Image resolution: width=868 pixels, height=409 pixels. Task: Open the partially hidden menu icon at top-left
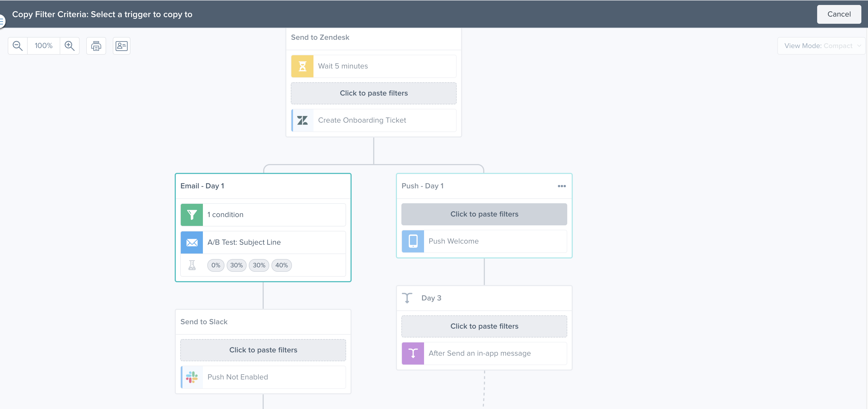2,21
